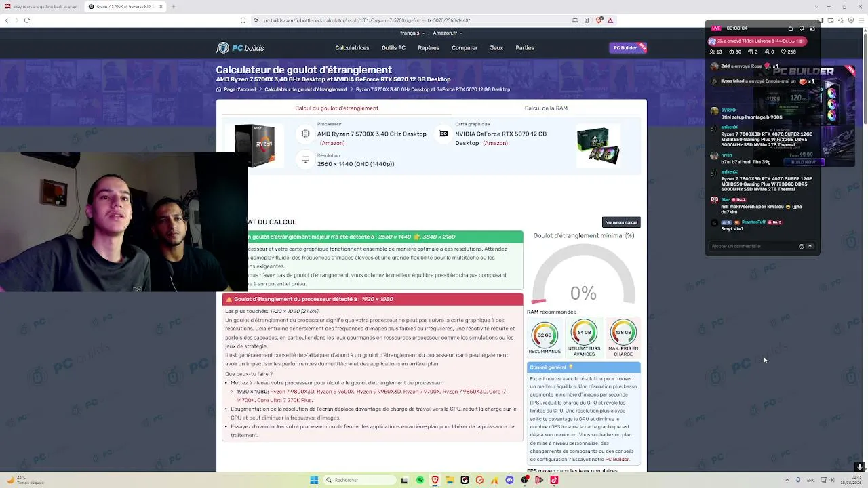Open the Outils PC menu

[393, 48]
